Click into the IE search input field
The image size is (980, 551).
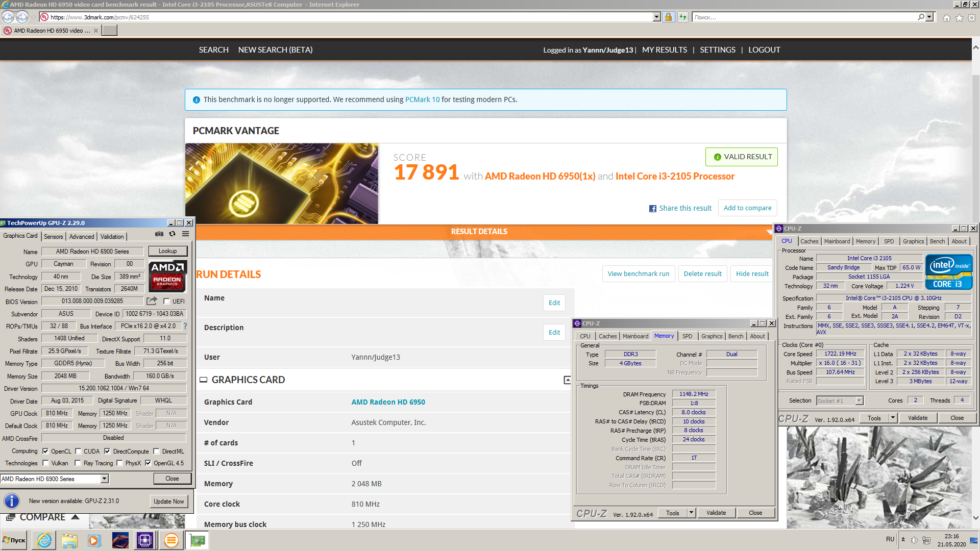[x=804, y=17]
